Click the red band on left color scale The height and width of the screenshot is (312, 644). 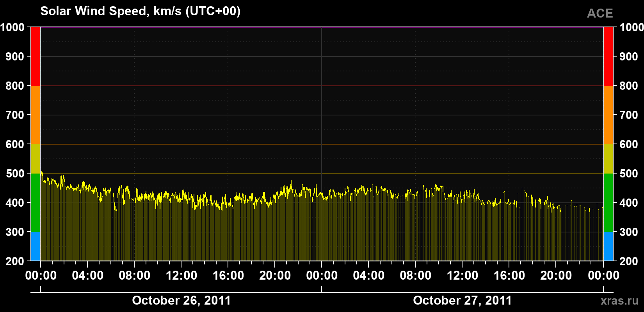point(36,57)
